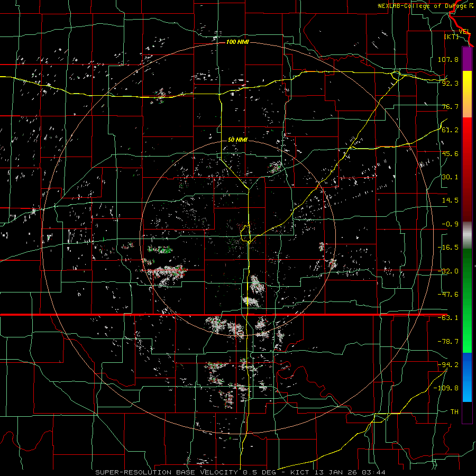
Task: Click the yellow-orange segment of the color bar
Action: (x=467, y=94)
